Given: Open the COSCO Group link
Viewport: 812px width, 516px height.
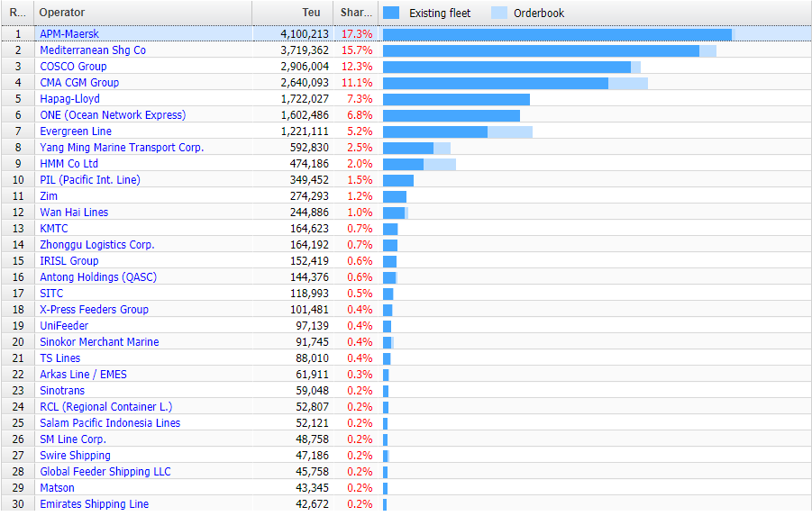Looking at the screenshot, I should [x=73, y=67].
